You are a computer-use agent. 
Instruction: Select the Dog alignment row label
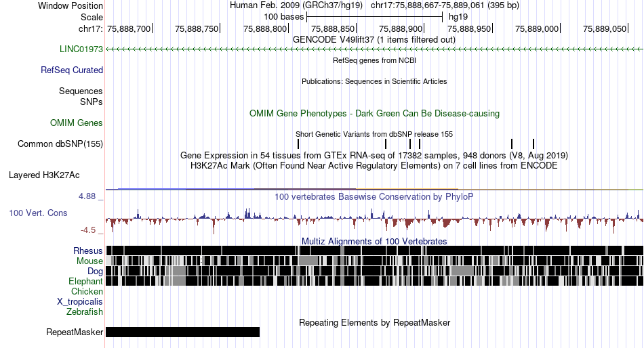click(95, 271)
